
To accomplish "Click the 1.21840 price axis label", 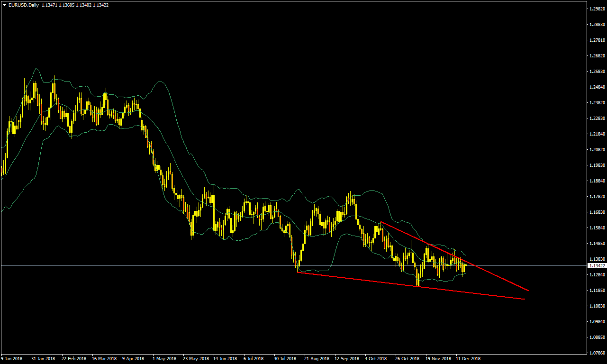I will 596,134.
